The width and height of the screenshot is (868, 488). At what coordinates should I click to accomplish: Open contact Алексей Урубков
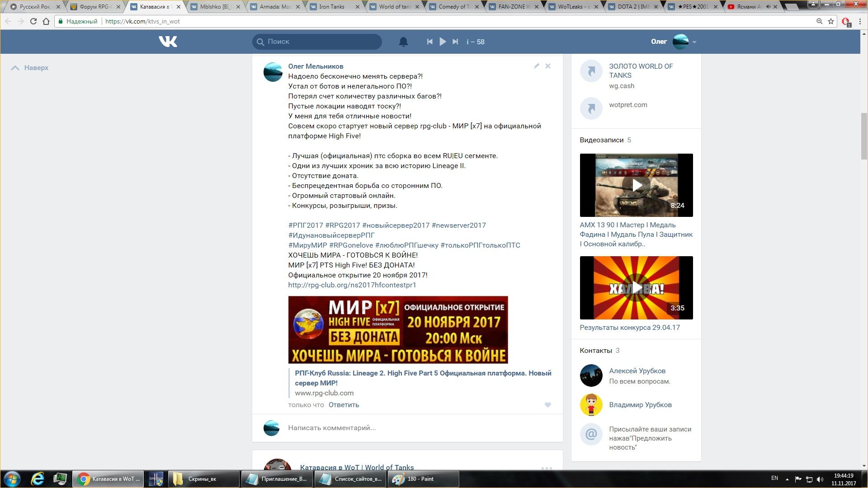coord(637,371)
